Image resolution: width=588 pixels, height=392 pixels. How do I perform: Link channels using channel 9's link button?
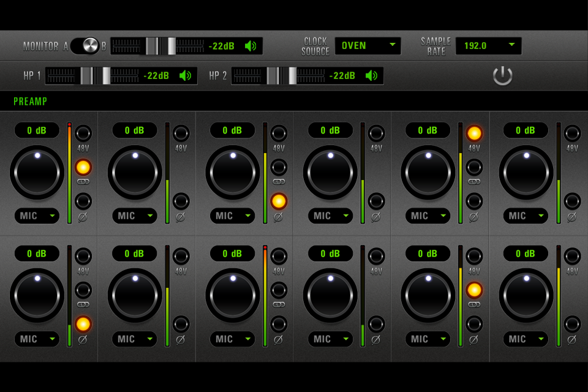279,290
